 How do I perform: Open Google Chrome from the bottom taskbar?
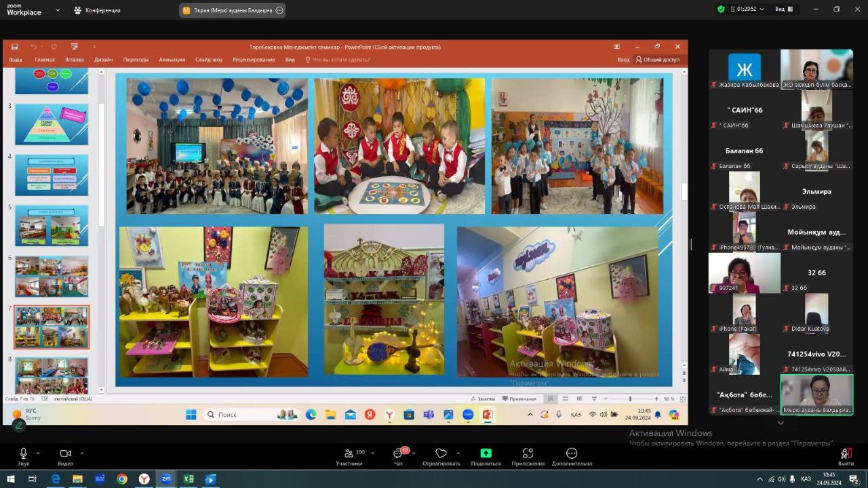click(121, 479)
